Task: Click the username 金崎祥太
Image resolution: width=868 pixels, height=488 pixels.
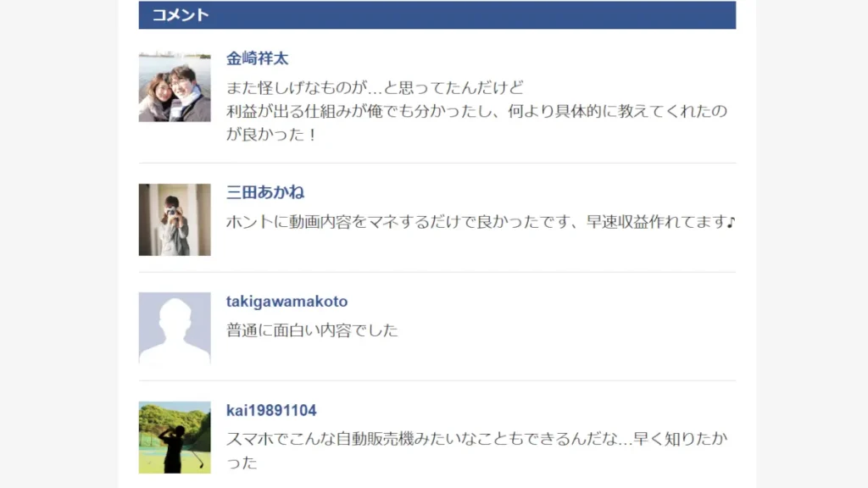Action: coord(257,58)
